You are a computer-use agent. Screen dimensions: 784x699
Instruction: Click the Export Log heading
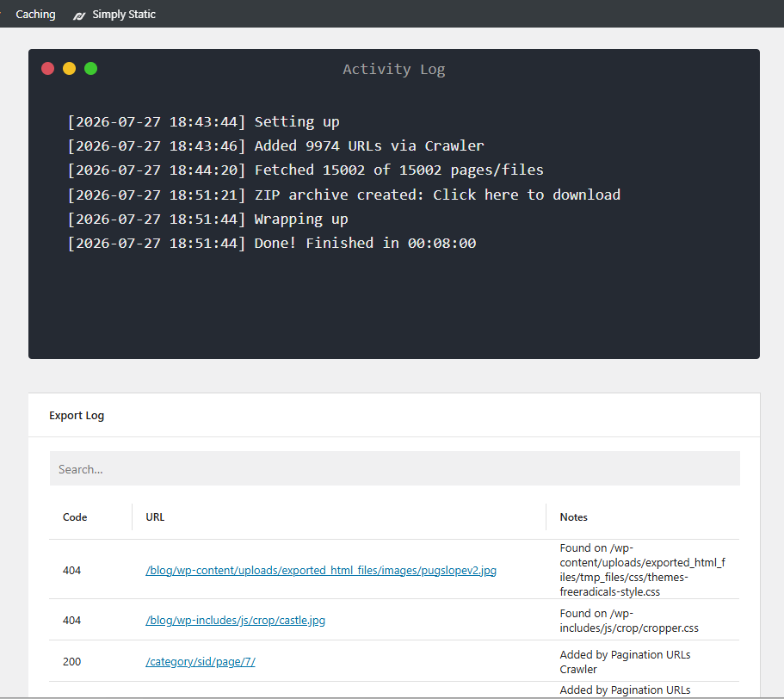pyautogui.click(x=77, y=416)
